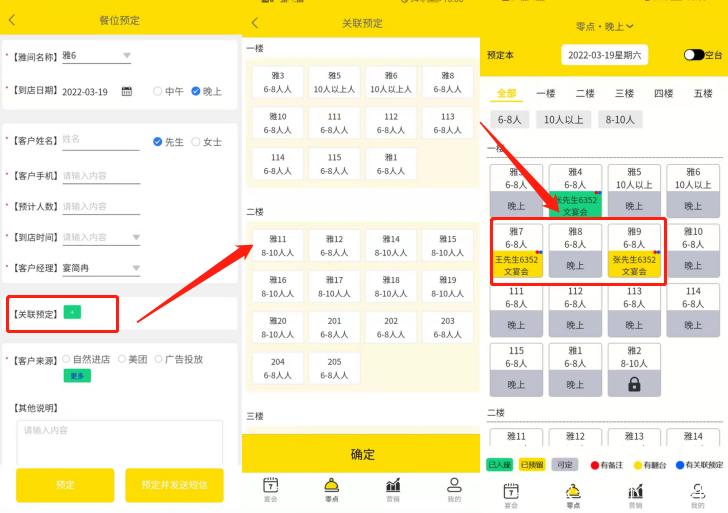Open the 宴会 calendar tab in middle screen

pos(270,489)
